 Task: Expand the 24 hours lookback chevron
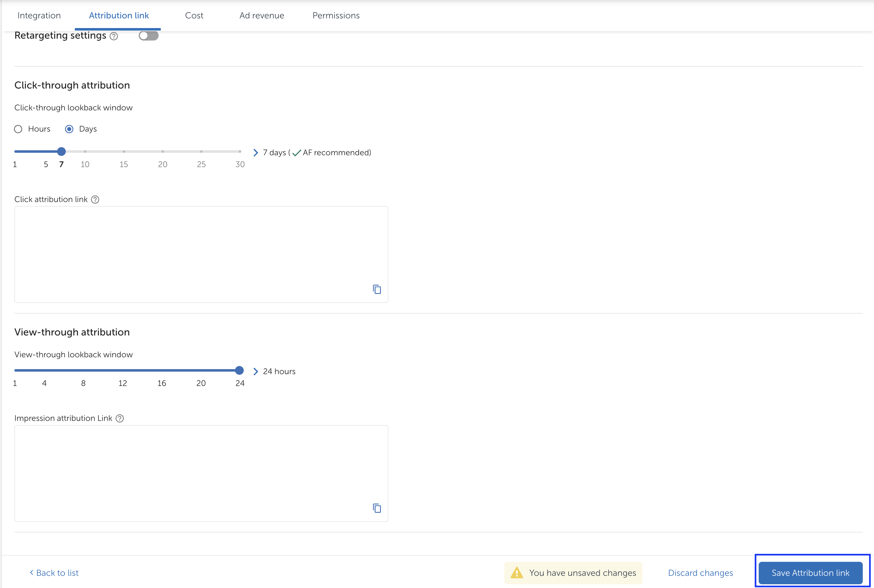pyautogui.click(x=256, y=372)
